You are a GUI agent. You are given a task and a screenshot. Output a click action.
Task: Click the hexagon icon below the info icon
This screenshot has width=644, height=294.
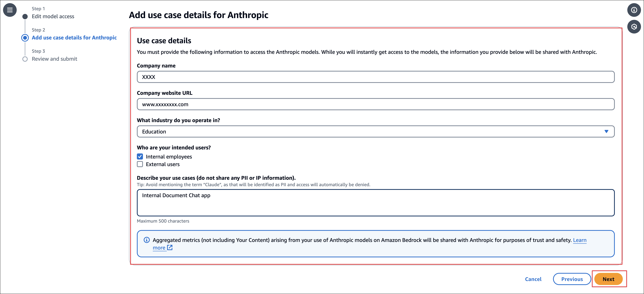pyautogui.click(x=634, y=27)
